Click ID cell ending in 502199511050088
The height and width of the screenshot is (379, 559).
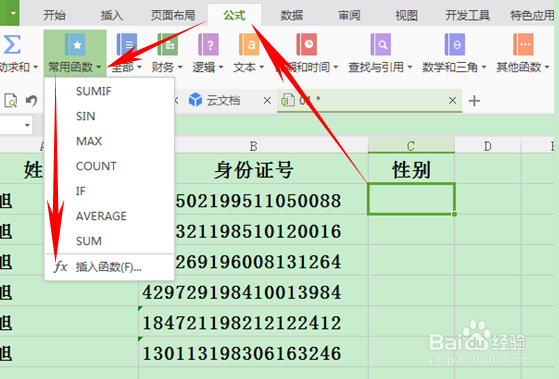pyautogui.click(x=271, y=200)
